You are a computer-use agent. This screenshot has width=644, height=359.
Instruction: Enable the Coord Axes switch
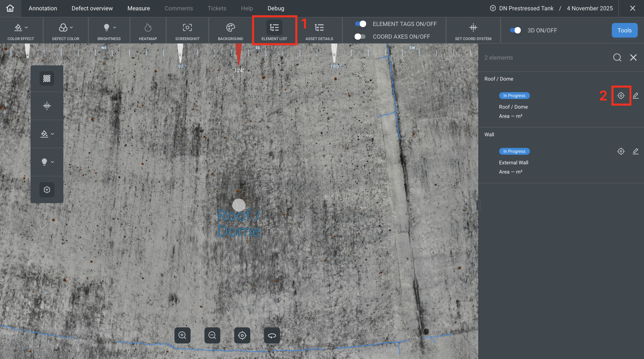pyautogui.click(x=360, y=37)
